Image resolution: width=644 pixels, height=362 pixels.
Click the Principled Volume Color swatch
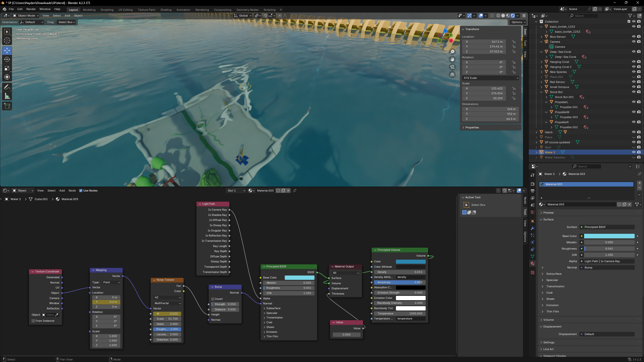point(411,262)
